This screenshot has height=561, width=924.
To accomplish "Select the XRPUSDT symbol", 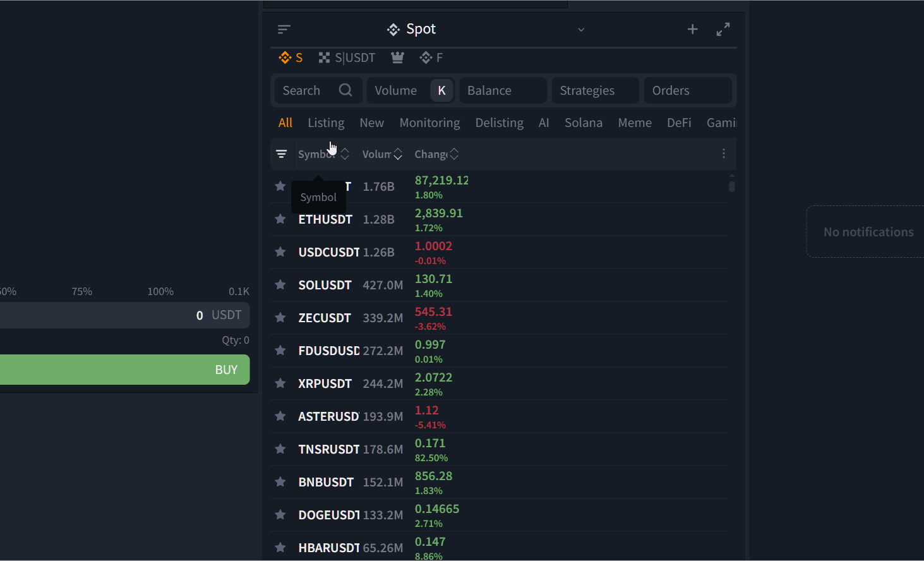I will 325,383.
